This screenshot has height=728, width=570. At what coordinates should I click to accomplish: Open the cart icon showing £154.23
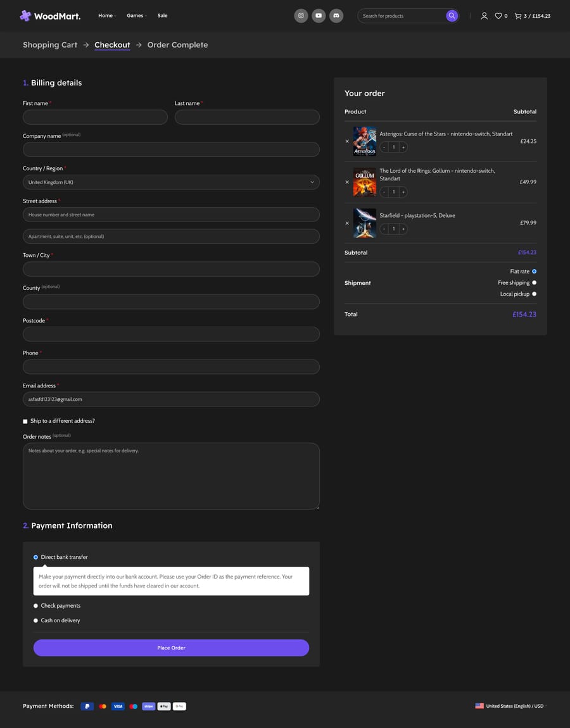point(533,16)
